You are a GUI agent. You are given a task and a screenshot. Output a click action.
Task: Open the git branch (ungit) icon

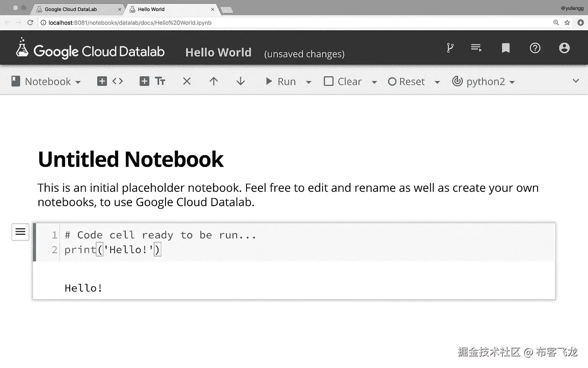(450, 48)
